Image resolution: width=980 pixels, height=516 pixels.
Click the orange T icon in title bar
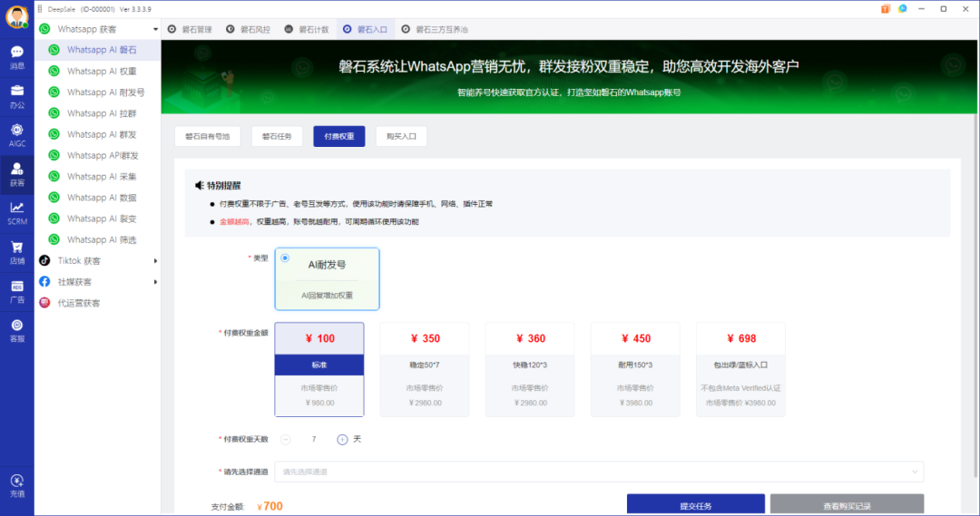(x=886, y=9)
